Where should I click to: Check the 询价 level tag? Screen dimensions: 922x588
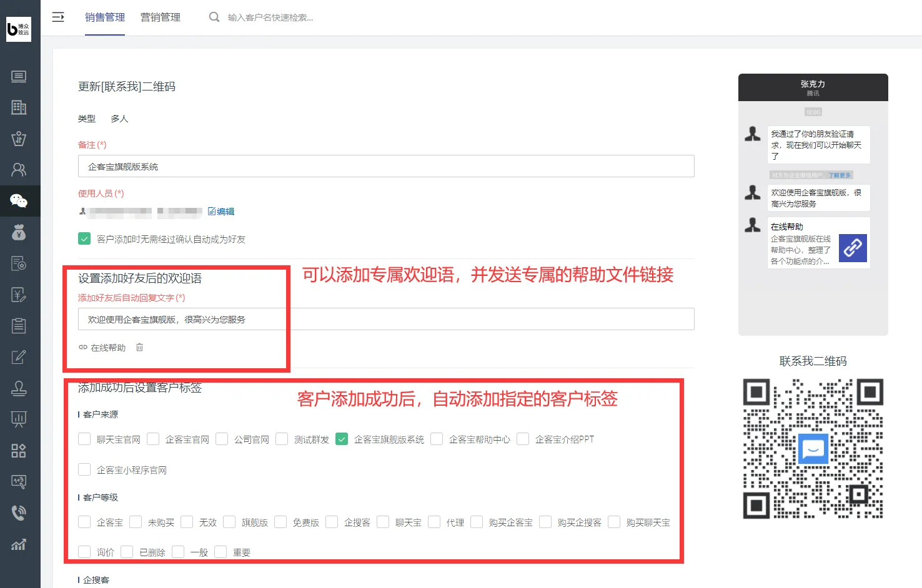84,552
